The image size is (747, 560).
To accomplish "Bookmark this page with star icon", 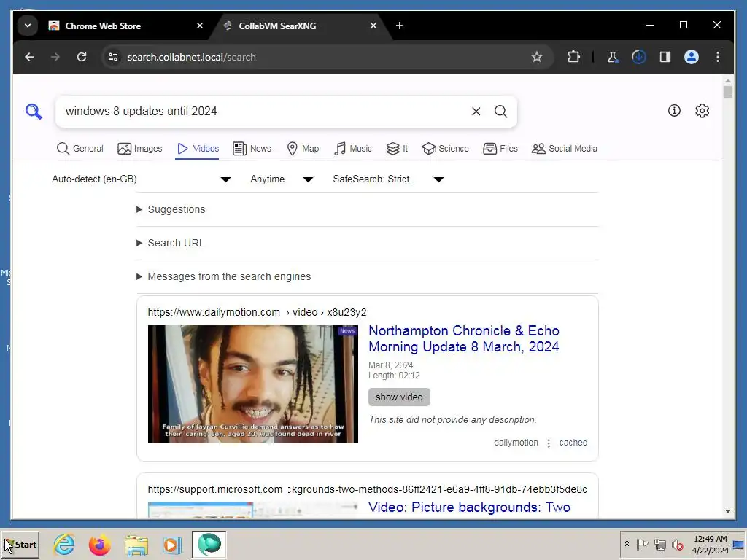I will pos(536,57).
